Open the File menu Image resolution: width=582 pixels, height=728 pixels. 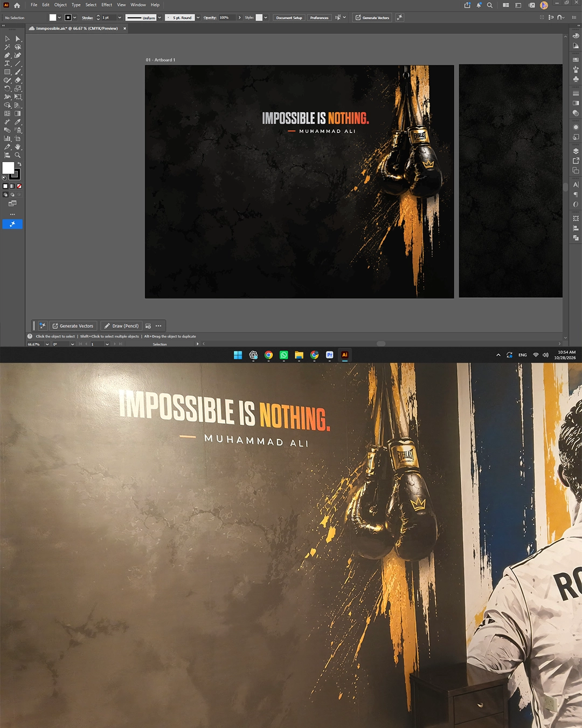pyautogui.click(x=34, y=5)
